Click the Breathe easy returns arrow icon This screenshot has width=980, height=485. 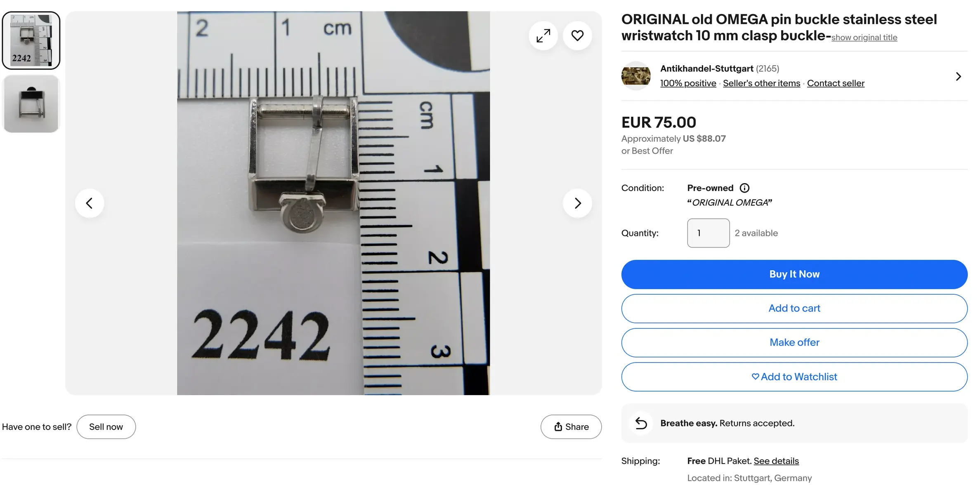(x=641, y=423)
